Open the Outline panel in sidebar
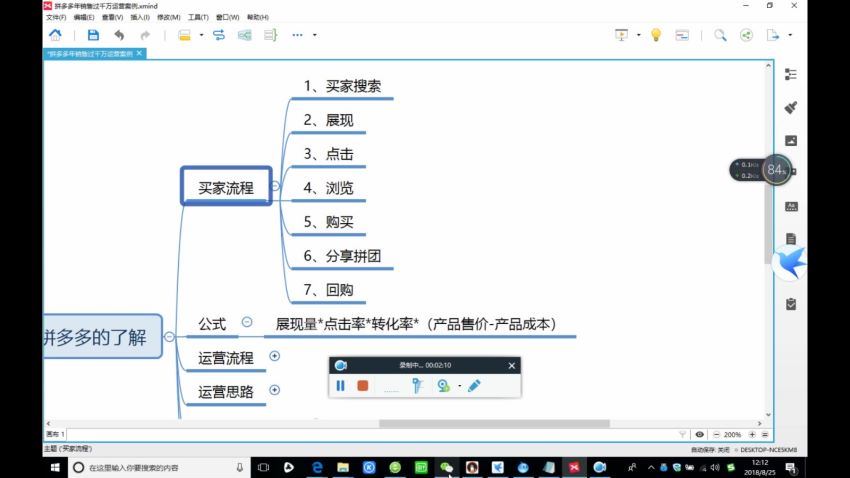 [x=791, y=75]
